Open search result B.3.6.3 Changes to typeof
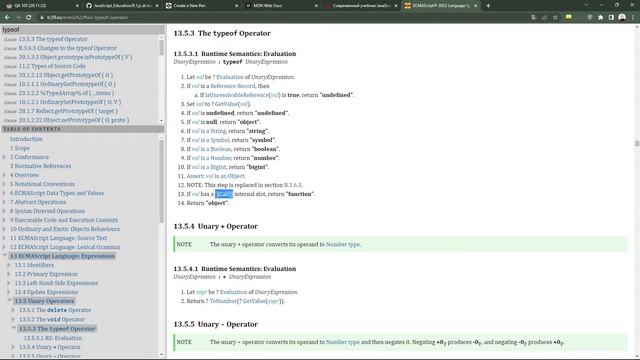This screenshot has height=360, width=640. click(67, 48)
